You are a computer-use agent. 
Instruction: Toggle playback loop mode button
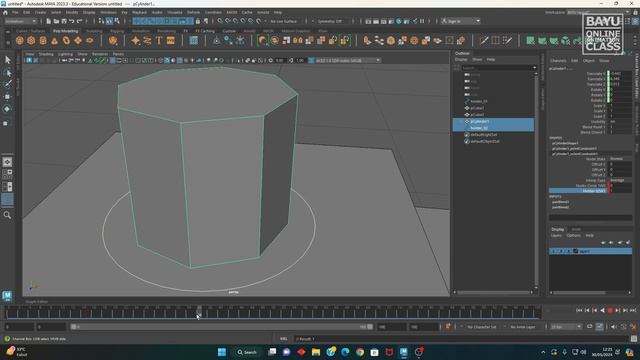tap(589, 327)
